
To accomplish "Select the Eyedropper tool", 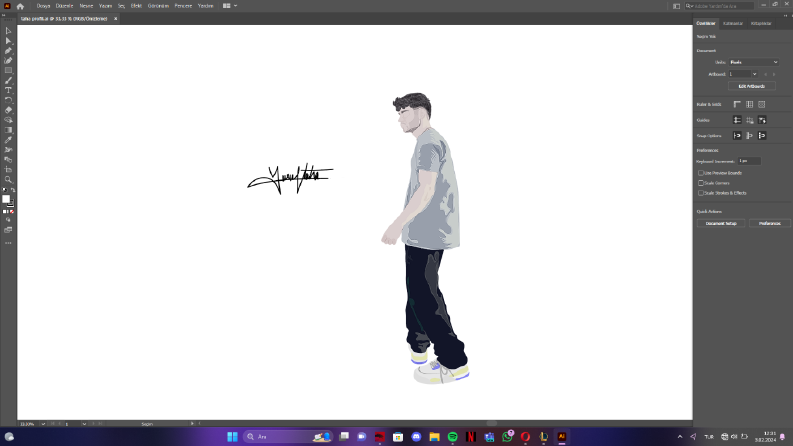I will click(8, 140).
